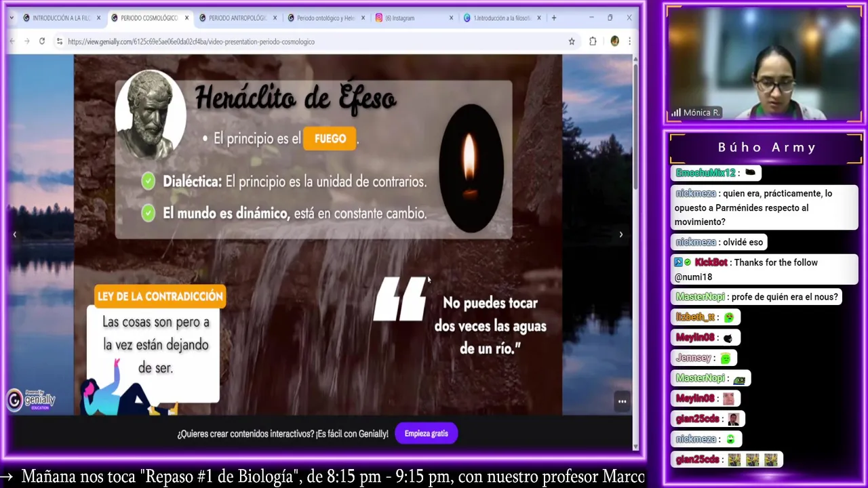
Task: Go forward in browser history
Action: (x=26, y=41)
